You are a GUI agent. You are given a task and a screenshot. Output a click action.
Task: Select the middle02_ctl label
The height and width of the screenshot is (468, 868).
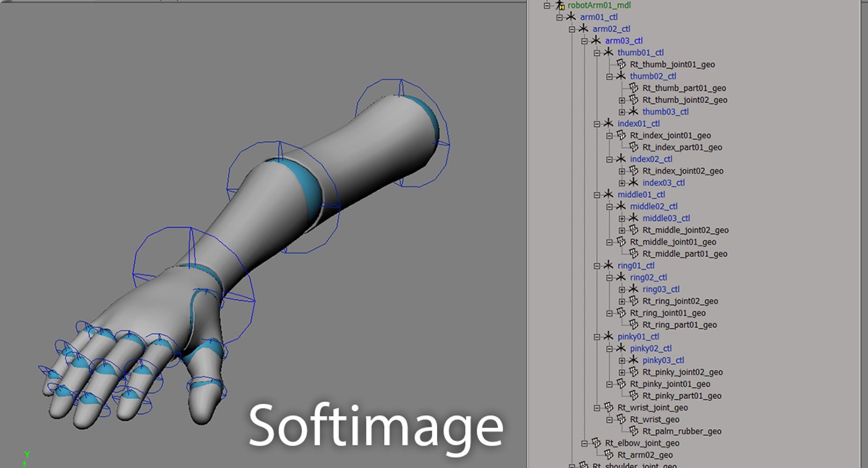click(654, 206)
